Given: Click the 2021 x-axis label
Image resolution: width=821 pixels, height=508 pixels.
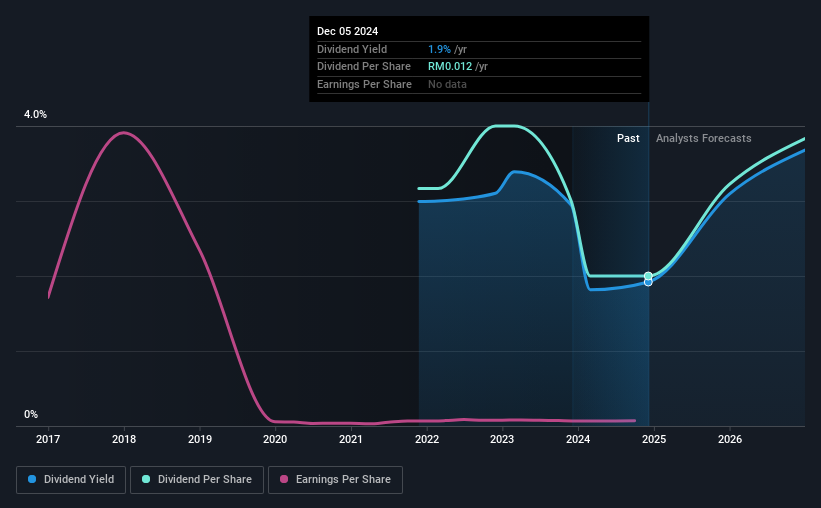Looking at the screenshot, I should (350, 439).
